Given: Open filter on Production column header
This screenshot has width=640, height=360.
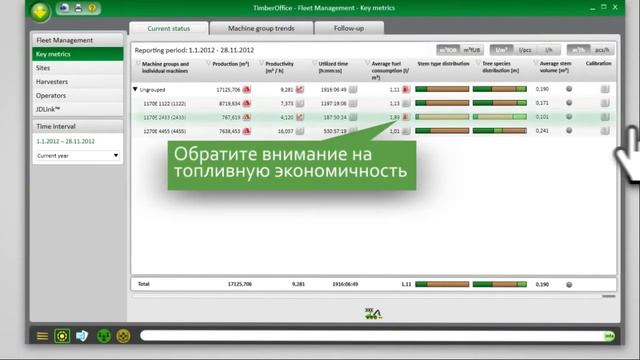Looking at the screenshot, I should coord(209,64).
